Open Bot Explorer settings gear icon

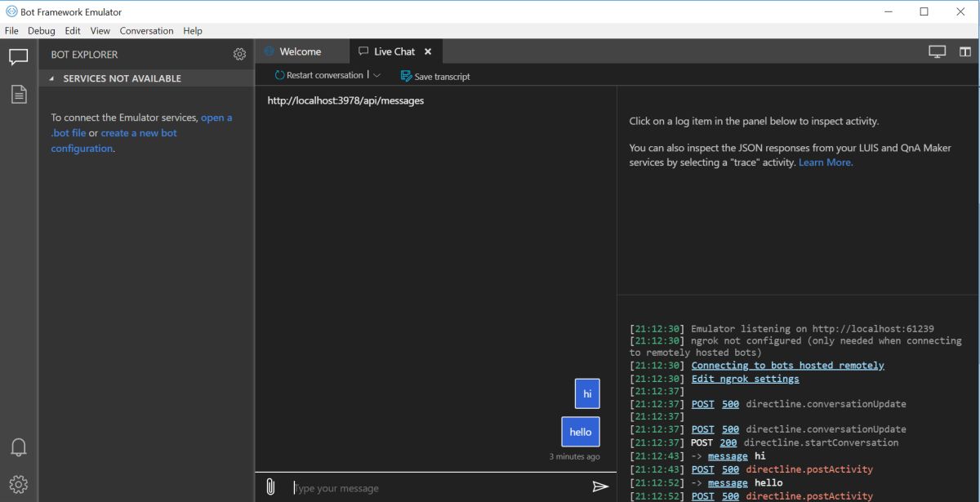(239, 54)
